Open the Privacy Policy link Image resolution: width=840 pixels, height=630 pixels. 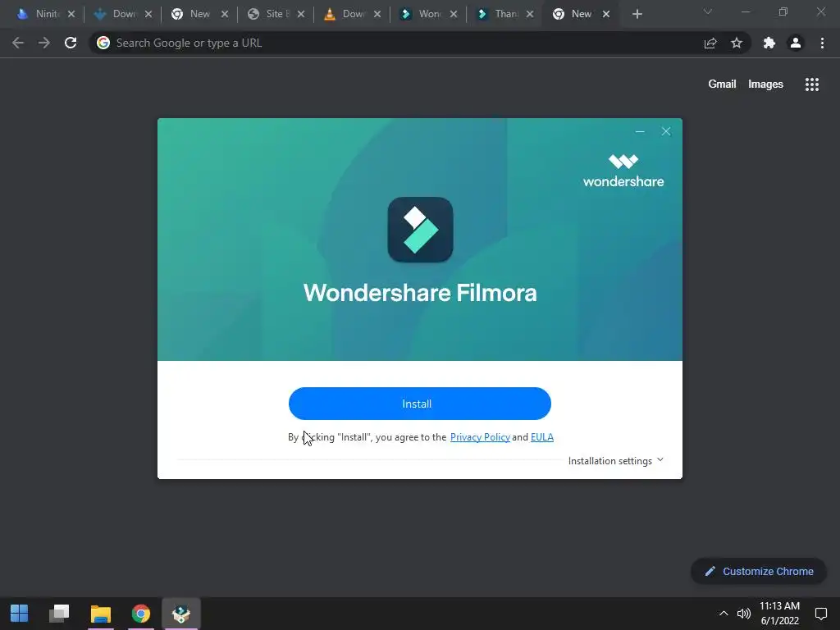pos(480,437)
